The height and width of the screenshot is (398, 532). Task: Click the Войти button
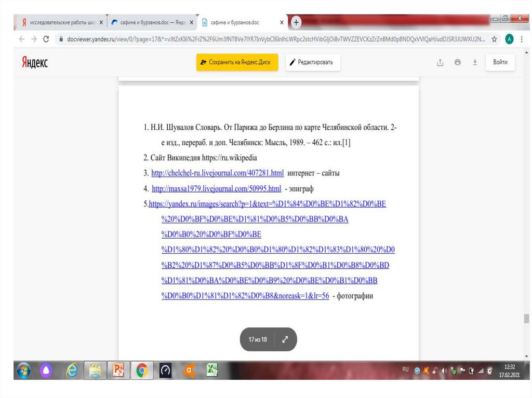(x=500, y=62)
